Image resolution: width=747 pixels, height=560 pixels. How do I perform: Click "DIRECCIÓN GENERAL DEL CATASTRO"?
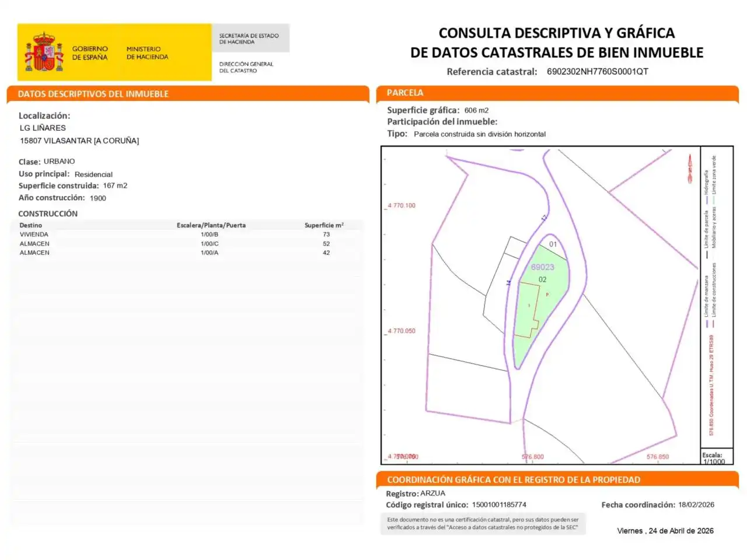point(246,67)
